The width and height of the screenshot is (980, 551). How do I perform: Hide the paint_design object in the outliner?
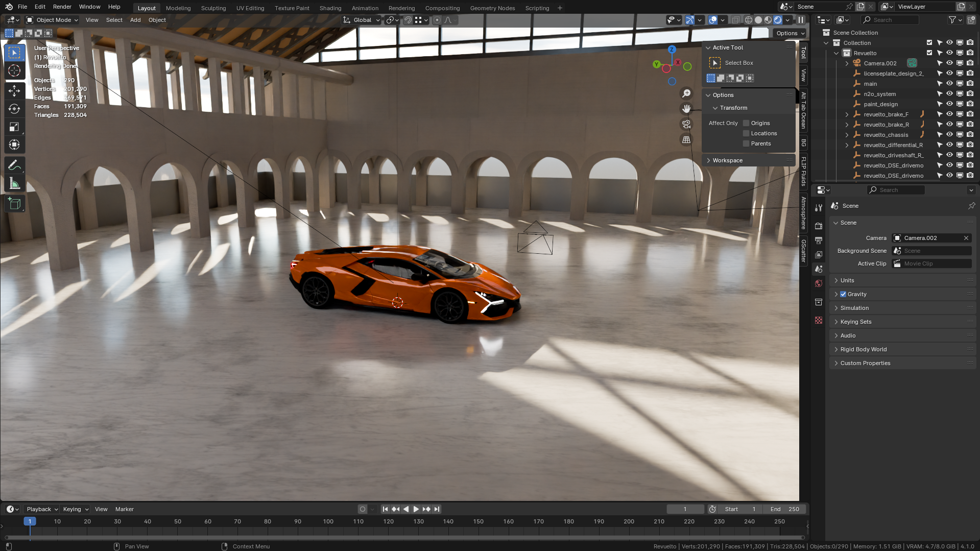click(950, 104)
